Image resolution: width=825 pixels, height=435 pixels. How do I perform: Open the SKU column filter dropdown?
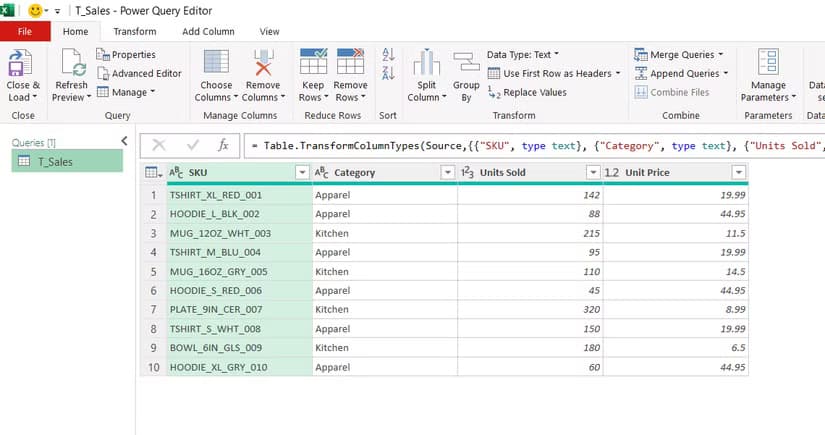point(302,173)
